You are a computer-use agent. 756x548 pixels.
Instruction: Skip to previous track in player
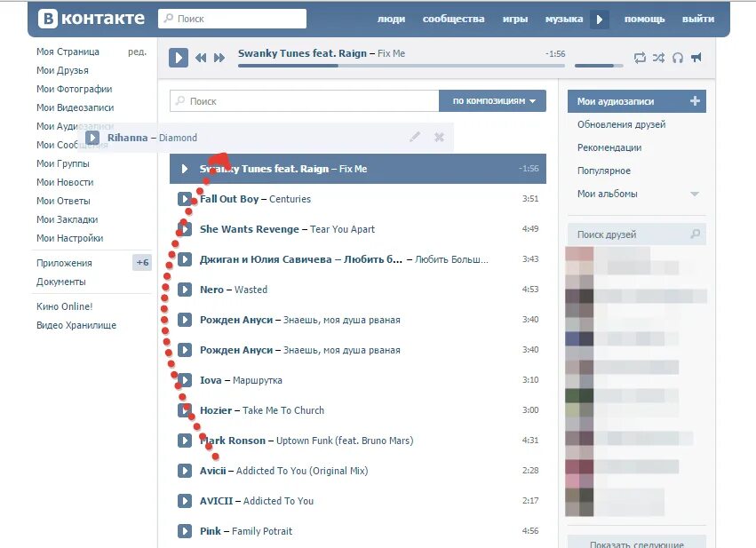201,58
